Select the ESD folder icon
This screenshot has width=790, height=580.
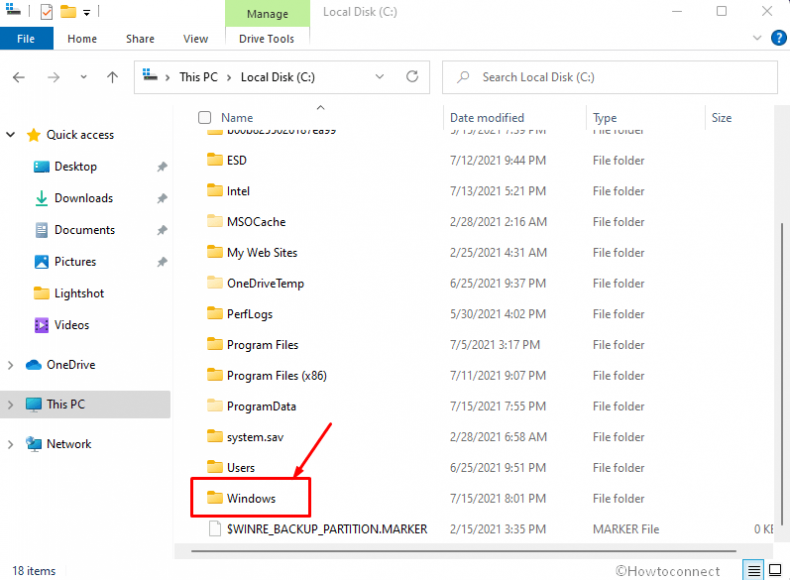point(215,160)
